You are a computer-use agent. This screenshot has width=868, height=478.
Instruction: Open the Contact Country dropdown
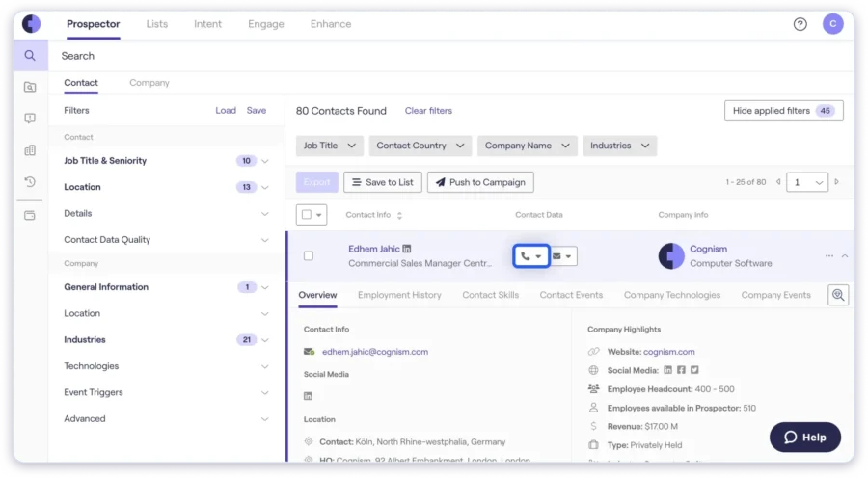pyautogui.click(x=420, y=146)
